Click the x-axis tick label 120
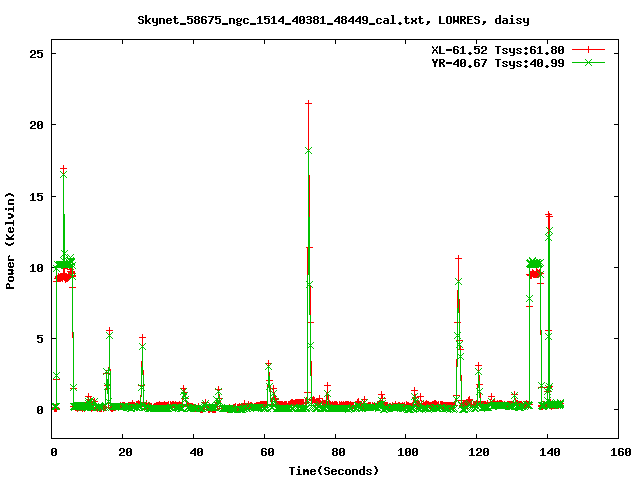640x480 pixels. pos(479,452)
